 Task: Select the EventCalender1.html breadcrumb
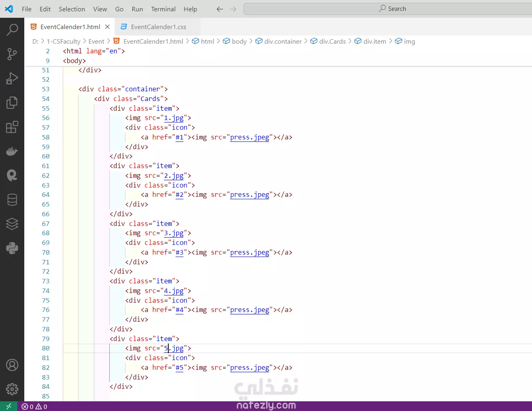[x=148, y=41]
